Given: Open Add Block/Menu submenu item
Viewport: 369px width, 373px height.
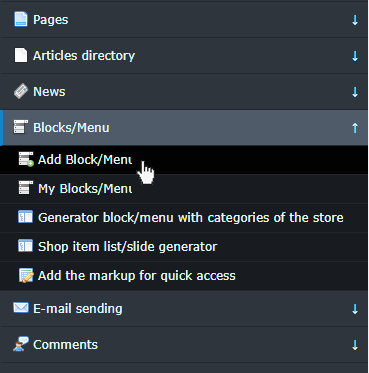Looking at the screenshot, I should pyautogui.click(x=184, y=160).
